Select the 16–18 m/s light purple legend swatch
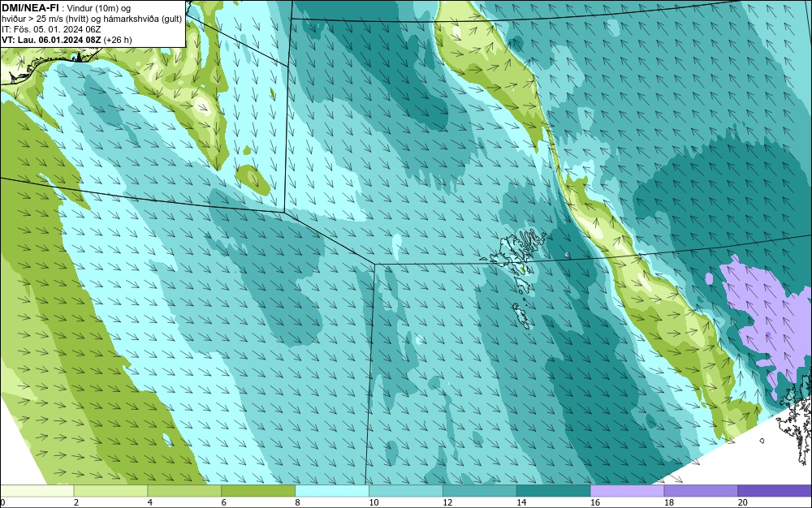Viewport: 812px width, 508px height. click(627, 491)
